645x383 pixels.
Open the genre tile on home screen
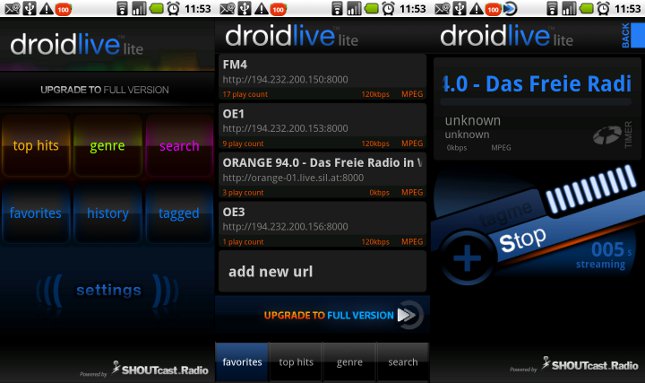click(107, 146)
